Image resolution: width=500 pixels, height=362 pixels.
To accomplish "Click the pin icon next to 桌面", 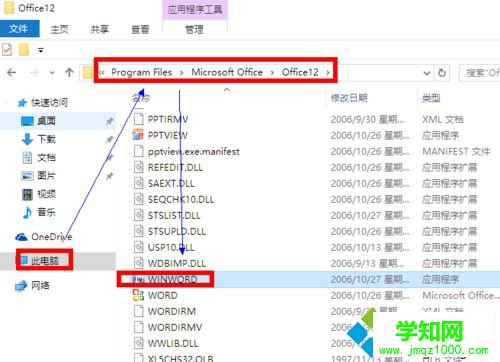I will coord(109,121).
